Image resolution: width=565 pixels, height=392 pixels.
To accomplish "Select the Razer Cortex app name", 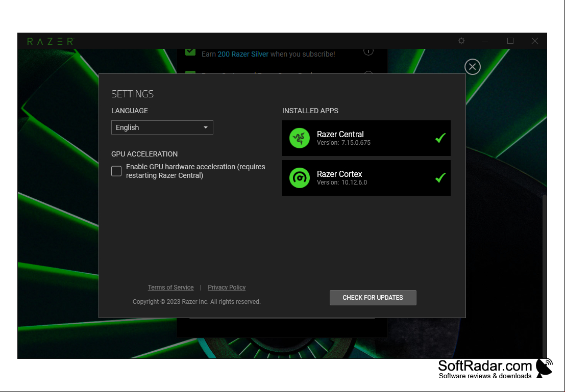I will click(339, 174).
